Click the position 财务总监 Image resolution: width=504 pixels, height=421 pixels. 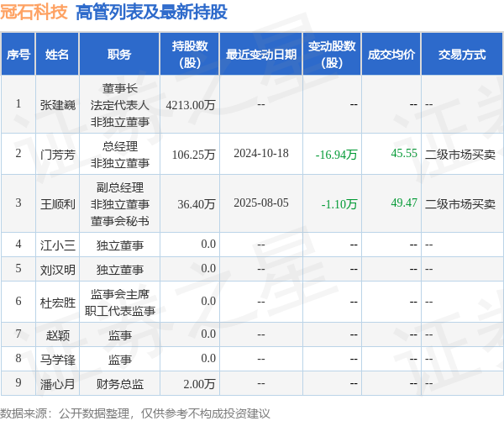[x=119, y=384]
